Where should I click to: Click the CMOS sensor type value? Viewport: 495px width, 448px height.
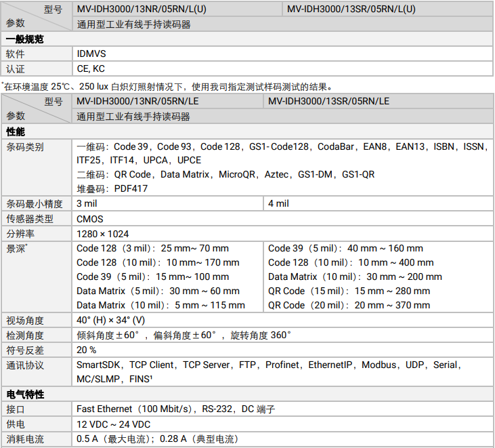pos(90,218)
